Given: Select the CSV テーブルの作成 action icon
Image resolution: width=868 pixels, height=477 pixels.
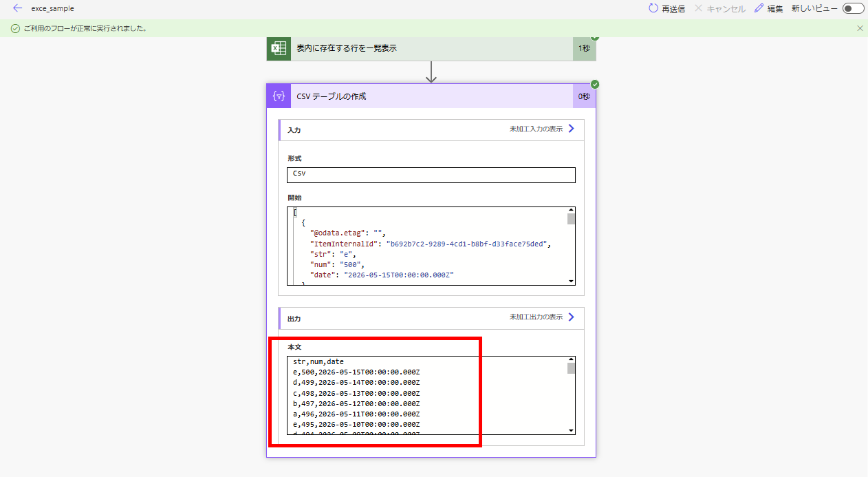Looking at the screenshot, I should tap(279, 96).
